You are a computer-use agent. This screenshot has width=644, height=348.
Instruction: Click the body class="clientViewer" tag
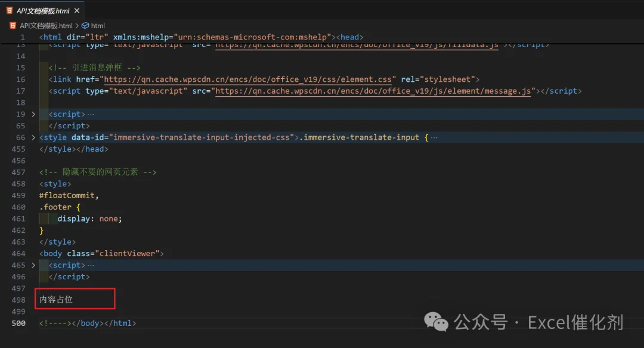(101, 254)
